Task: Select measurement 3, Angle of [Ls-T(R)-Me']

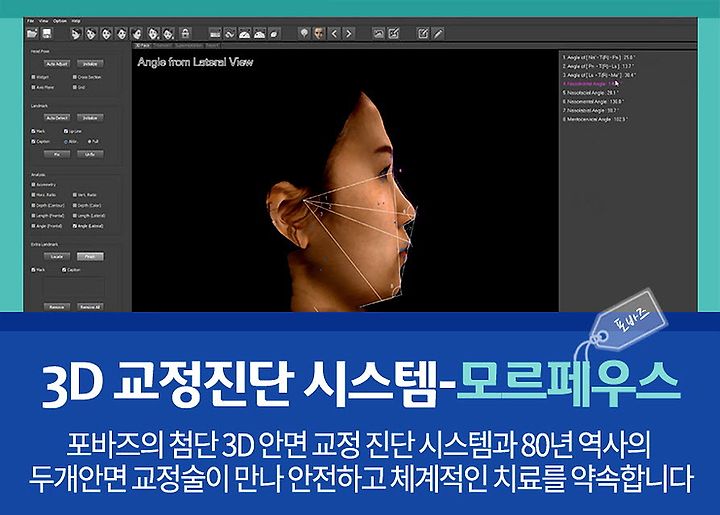Action: (x=599, y=75)
